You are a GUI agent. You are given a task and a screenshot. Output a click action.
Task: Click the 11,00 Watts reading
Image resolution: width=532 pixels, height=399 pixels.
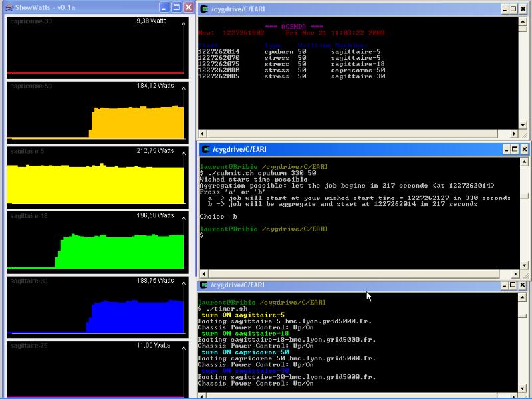154,345
